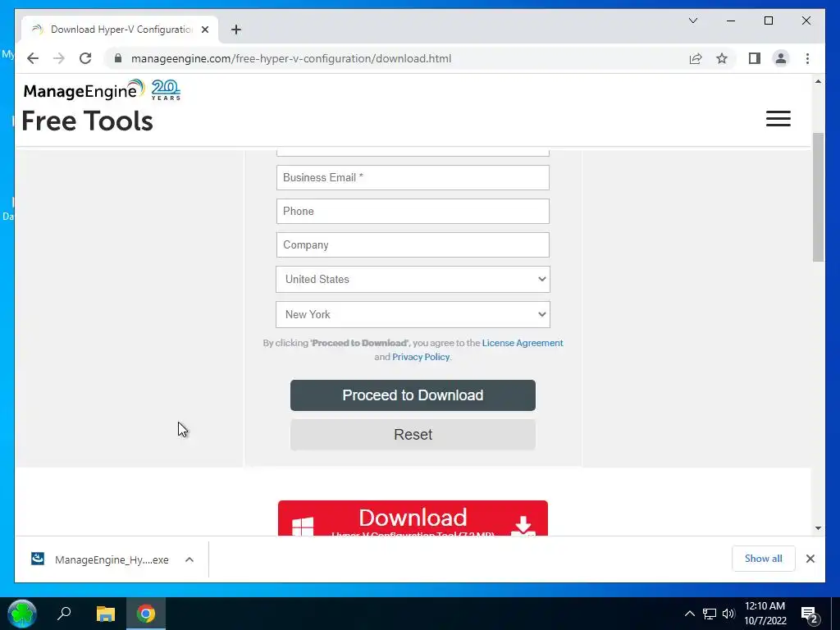The height and width of the screenshot is (630, 840).
Task: Click the browser forward arrow
Action: tap(59, 58)
